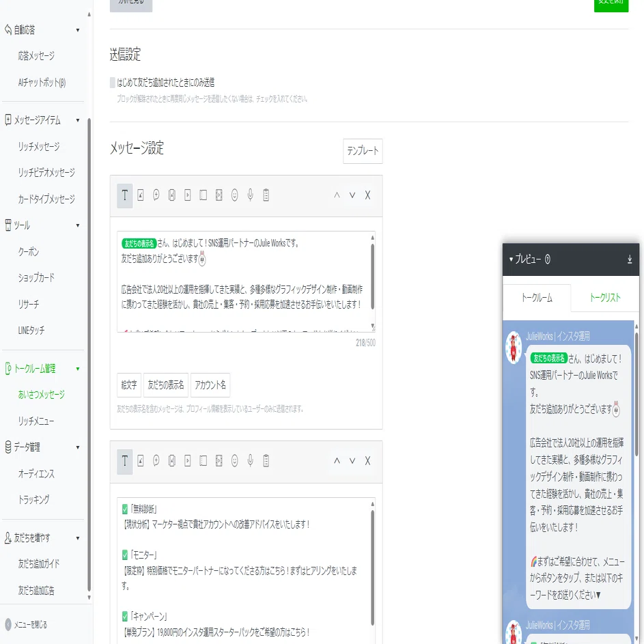This screenshot has width=644, height=644.
Task: Open リッチメニュー in sidebar
Action: coord(36,421)
